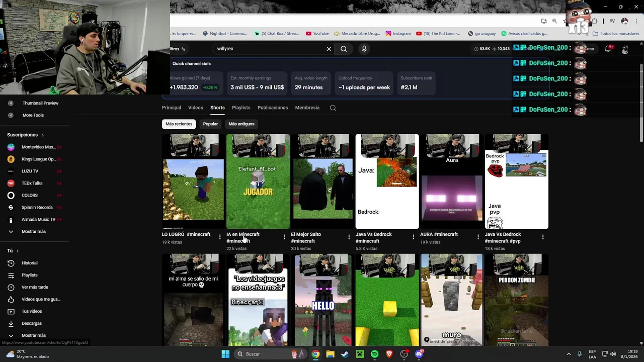This screenshot has width=644, height=362.
Task: Open More Tools in sidebar
Action: [x=34, y=115]
